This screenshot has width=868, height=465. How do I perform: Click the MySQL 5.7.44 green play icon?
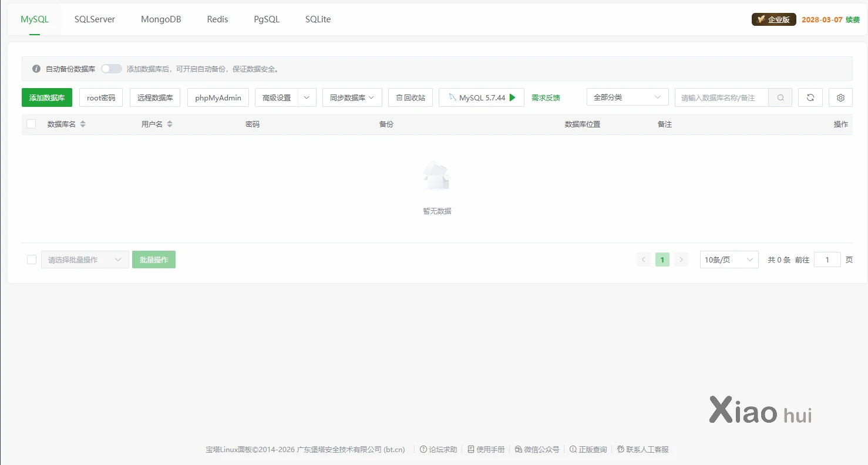pyautogui.click(x=512, y=97)
